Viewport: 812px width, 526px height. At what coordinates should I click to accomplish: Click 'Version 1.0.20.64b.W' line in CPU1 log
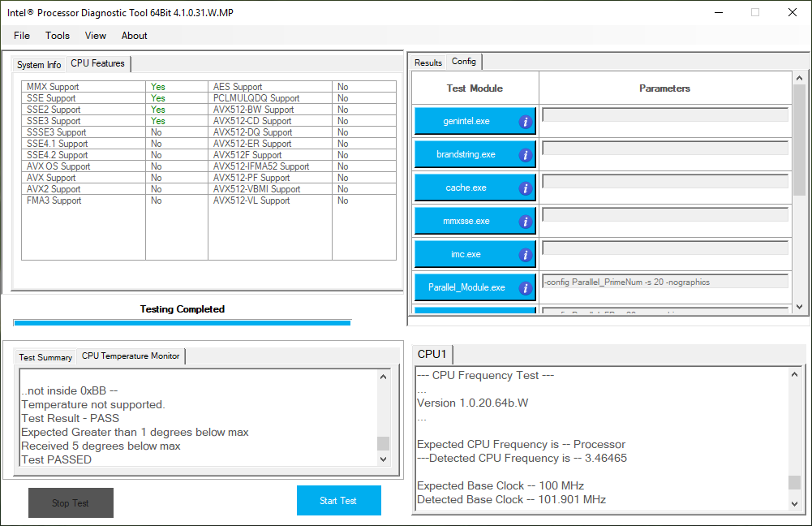[473, 403]
